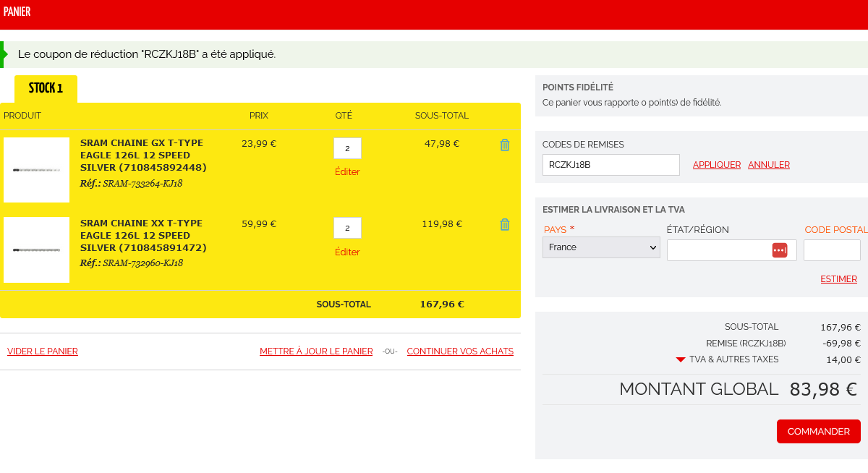Screen dimensions: 868x473
Task: Delete the SRAM Chaine GX T-Type item
Action: point(505,145)
